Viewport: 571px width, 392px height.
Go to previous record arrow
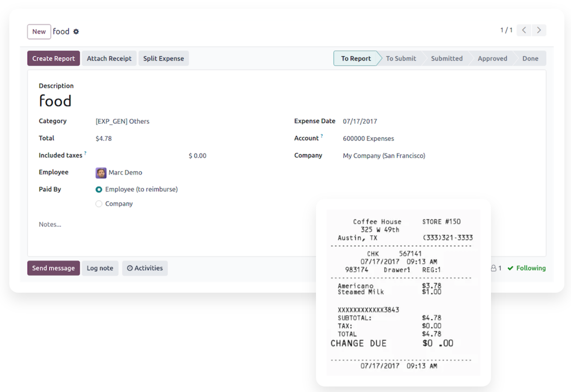coord(524,30)
